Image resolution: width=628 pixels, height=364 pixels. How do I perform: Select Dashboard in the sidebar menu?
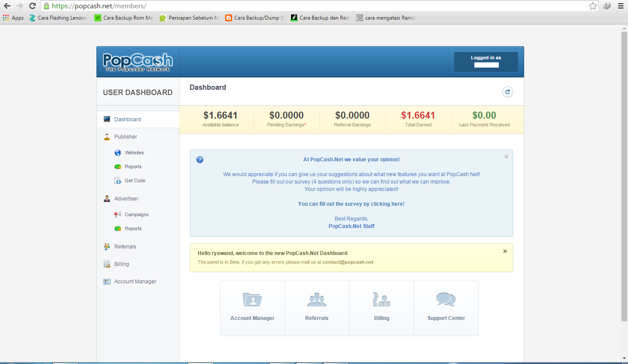[x=127, y=119]
